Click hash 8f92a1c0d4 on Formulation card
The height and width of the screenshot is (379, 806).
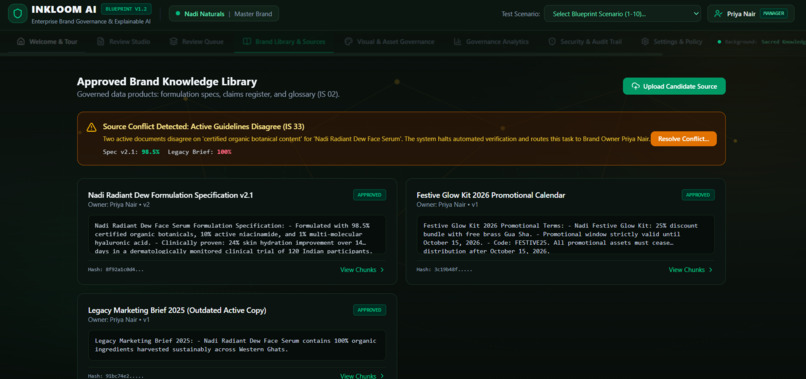click(116, 269)
